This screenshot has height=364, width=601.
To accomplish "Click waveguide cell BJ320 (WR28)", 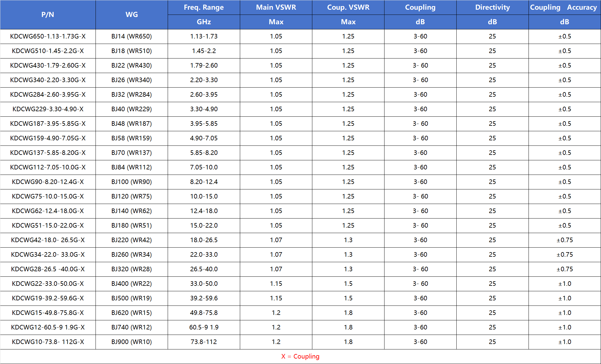I will (132, 269).
